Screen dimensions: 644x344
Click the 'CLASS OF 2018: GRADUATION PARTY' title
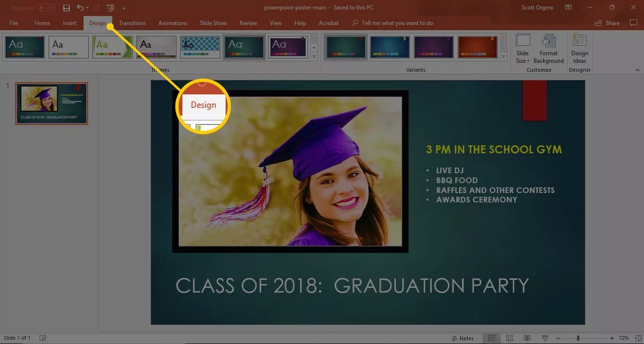point(352,286)
